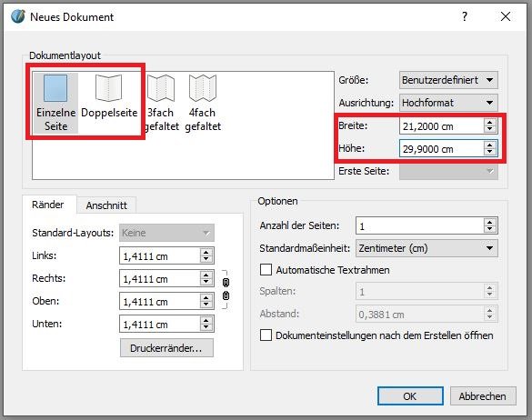
Task: Click the margin link chain icon
Action: pyautogui.click(x=226, y=289)
